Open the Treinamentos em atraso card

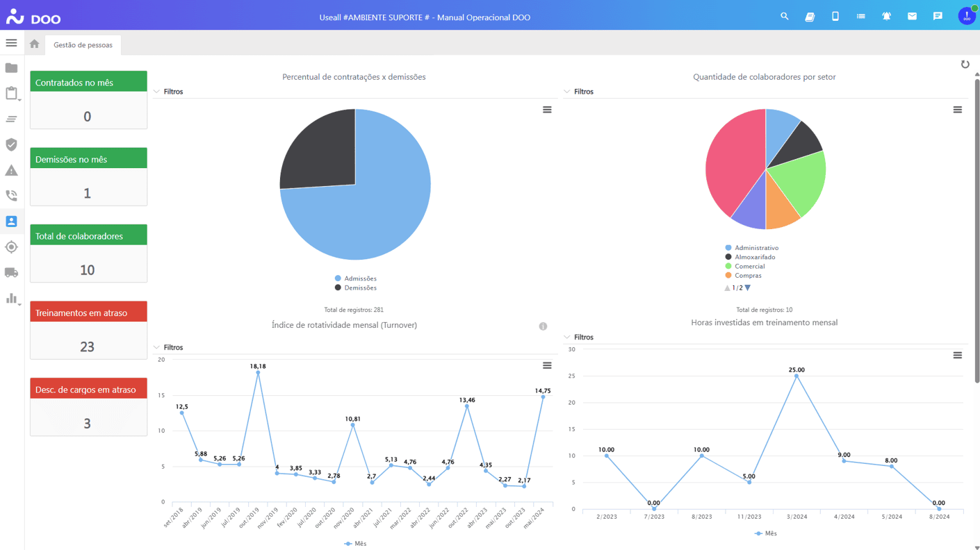88,330
